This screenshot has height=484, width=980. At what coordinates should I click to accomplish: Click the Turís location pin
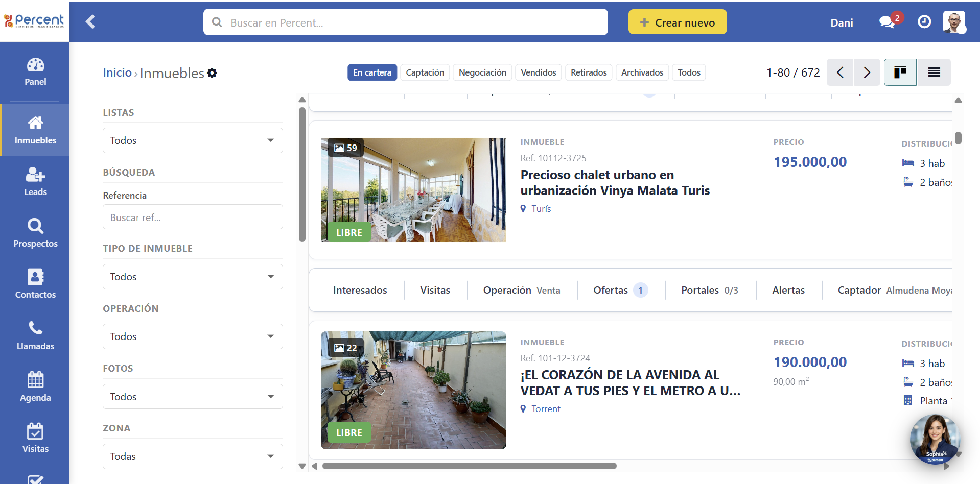[x=523, y=209]
